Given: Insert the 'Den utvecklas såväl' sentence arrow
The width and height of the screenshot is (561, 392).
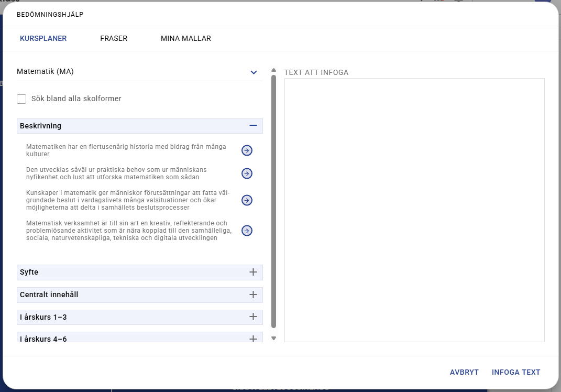Looking at the screenshot, I should (247, 173).
